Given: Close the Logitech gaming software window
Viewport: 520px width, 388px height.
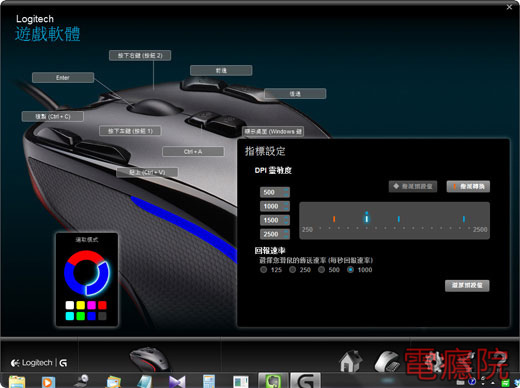Looking at the screenshot, I should tap(509, 7).
